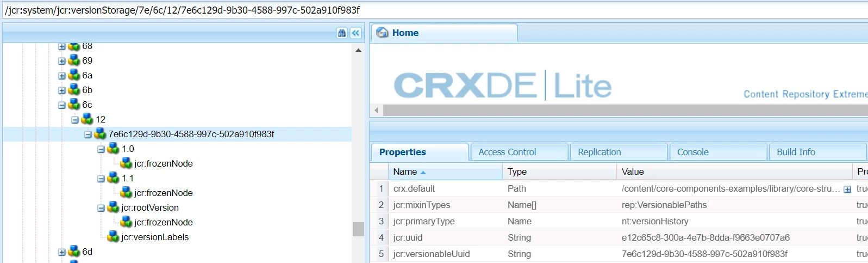Select the jcr:uuid property name cell
The image size is (868, 263).
click(x=445, y=237)
